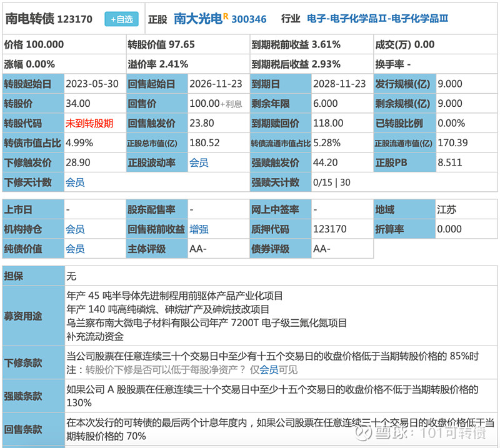Click the 成交(万) 0.00 cell
Viewport: 500px width, 448px height.
(436, 44)
